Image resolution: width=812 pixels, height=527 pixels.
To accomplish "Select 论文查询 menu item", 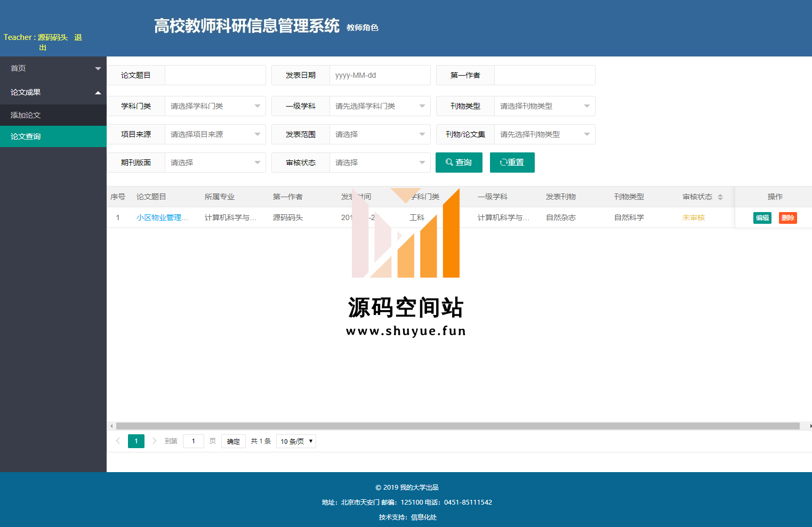I will 53,136.
